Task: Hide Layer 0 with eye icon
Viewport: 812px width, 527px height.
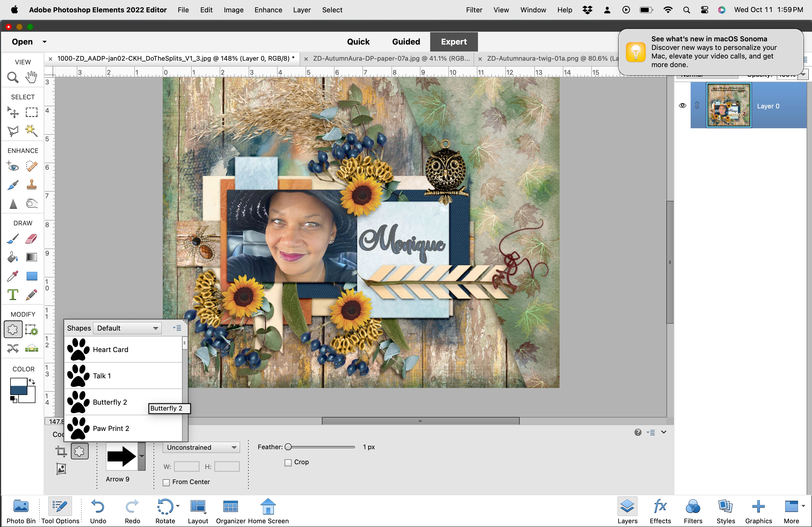Action: (x=682, y=106)
